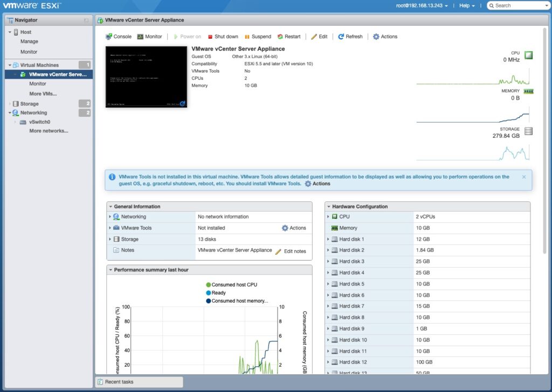Click the VMware ESXi logo
552x392 pixels.
click(x=32, y=5)
